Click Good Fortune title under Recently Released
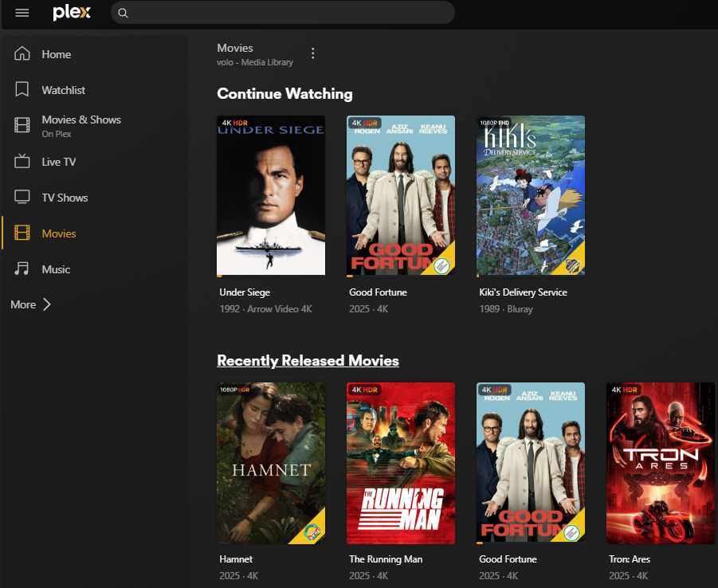718x588 pixels. 508,559
